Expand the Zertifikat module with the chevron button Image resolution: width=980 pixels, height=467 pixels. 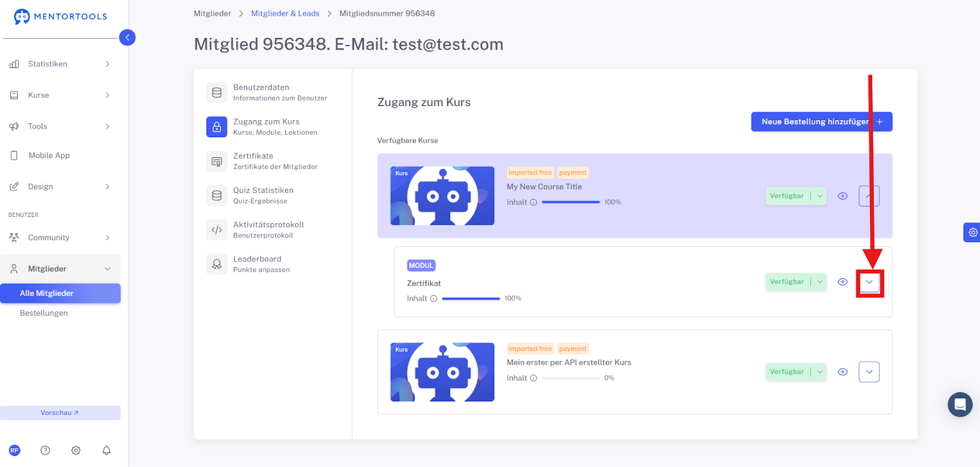tap(869, 282)
